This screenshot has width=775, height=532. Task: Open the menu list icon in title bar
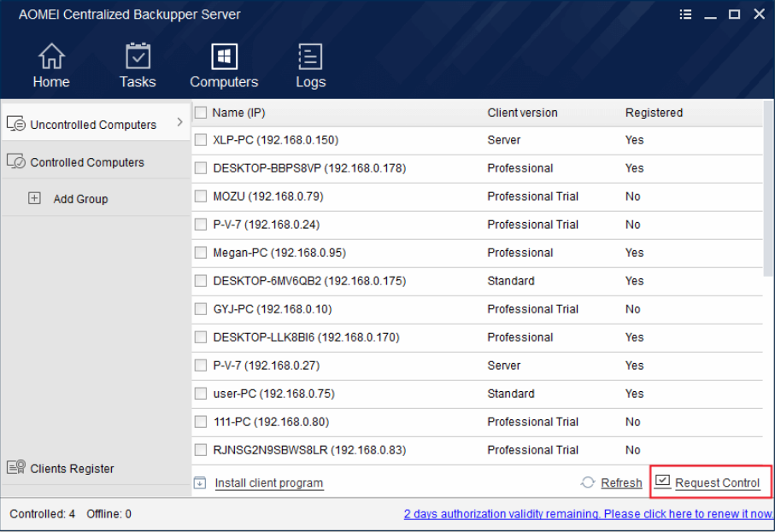coord(685,15)
